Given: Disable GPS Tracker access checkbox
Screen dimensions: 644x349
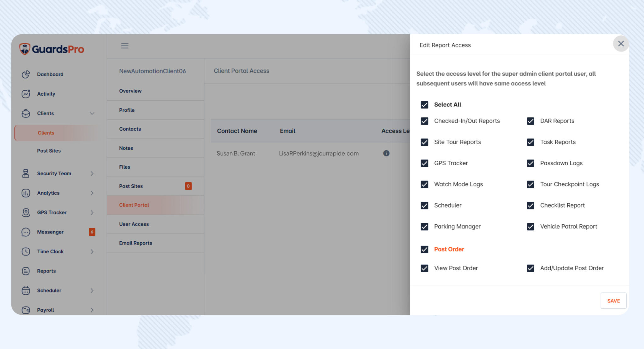Looking at the screenshot, I should (425, 163).
